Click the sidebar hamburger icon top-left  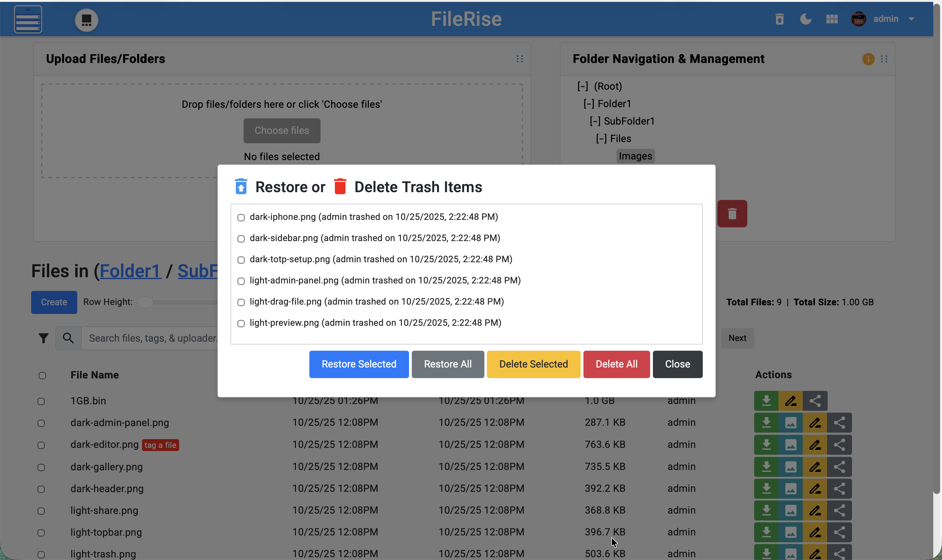click(28, 19)
